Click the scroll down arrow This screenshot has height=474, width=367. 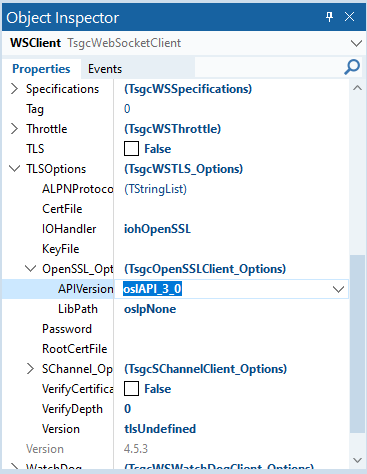pyautogui.click(x=357, y=460)
